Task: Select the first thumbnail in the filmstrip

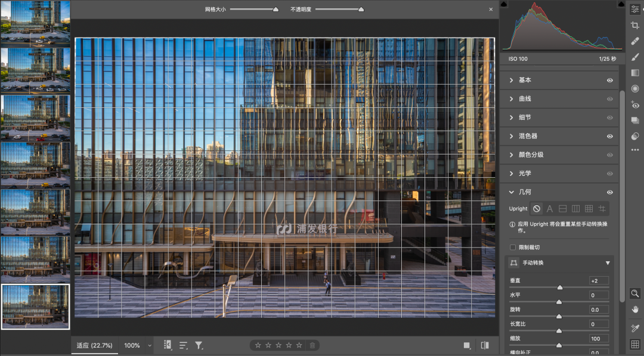Action: pos(35,23)
